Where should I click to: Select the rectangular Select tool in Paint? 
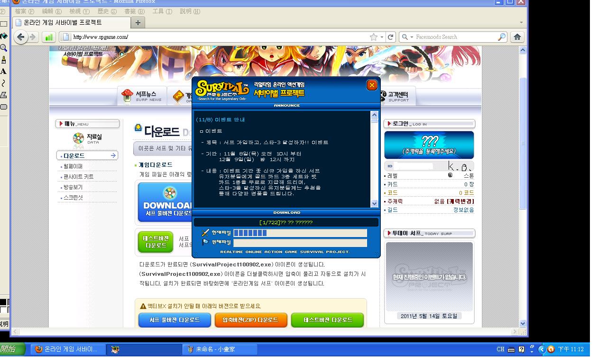3,24
